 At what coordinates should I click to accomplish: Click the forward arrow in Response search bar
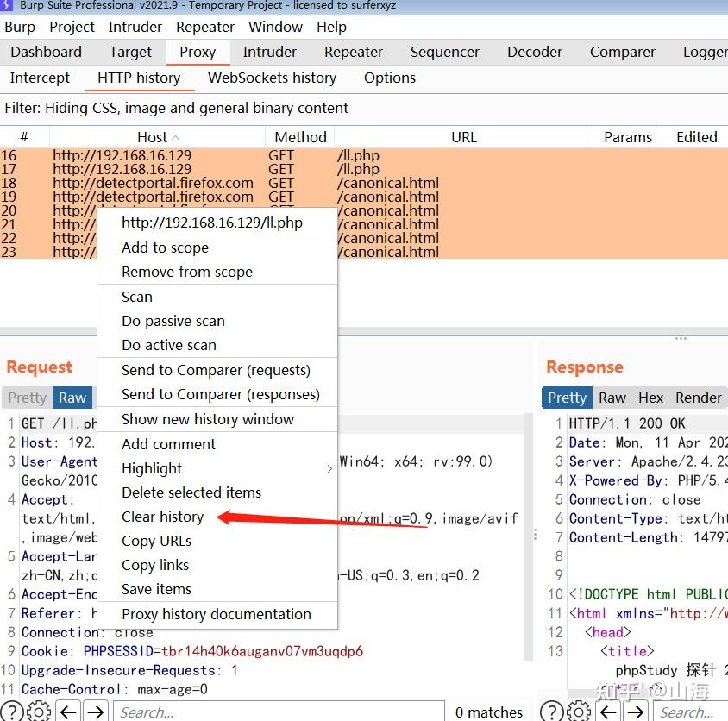click(636, 712)
